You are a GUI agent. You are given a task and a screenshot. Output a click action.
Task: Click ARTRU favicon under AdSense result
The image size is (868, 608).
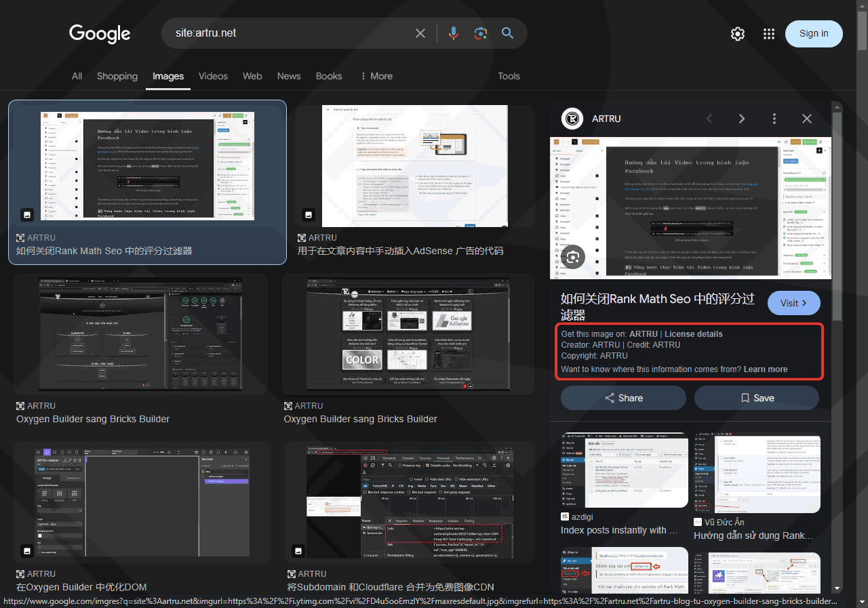tap(301, 238)
